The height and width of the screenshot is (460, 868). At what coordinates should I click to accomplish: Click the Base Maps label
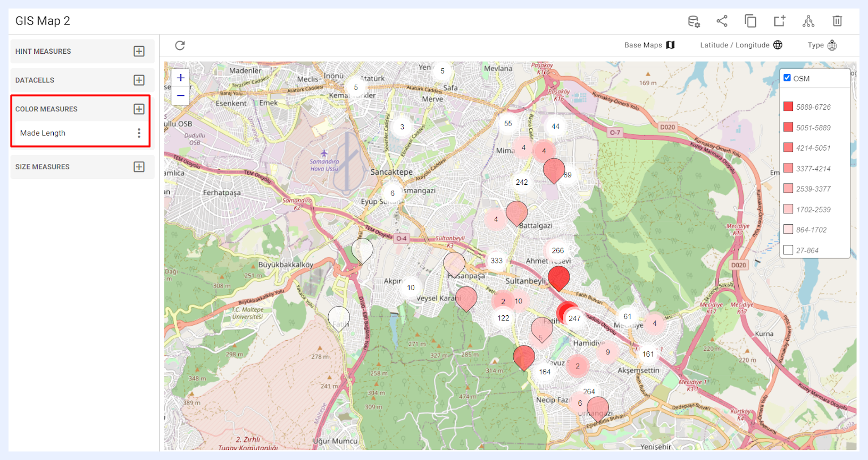tap(643, 45)
